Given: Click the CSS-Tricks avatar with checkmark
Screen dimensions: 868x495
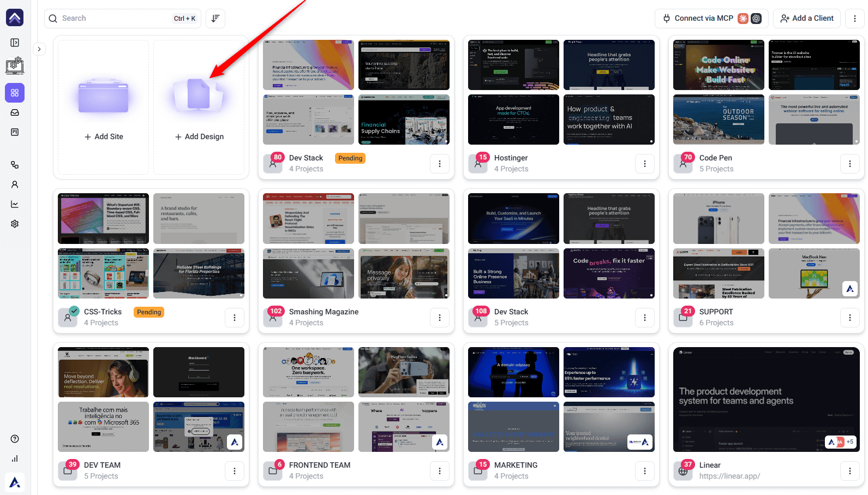Looking at the screenshot, I should click(68, 318).
